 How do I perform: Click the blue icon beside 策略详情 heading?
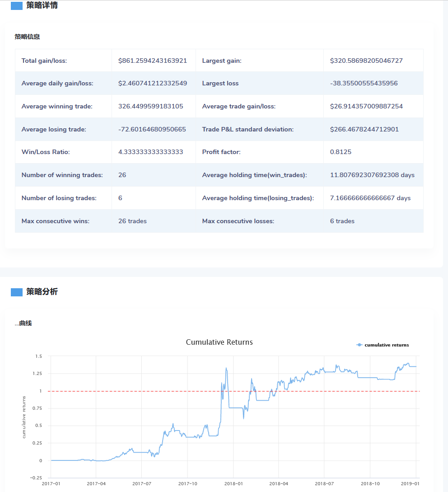(x=16, y=6)
